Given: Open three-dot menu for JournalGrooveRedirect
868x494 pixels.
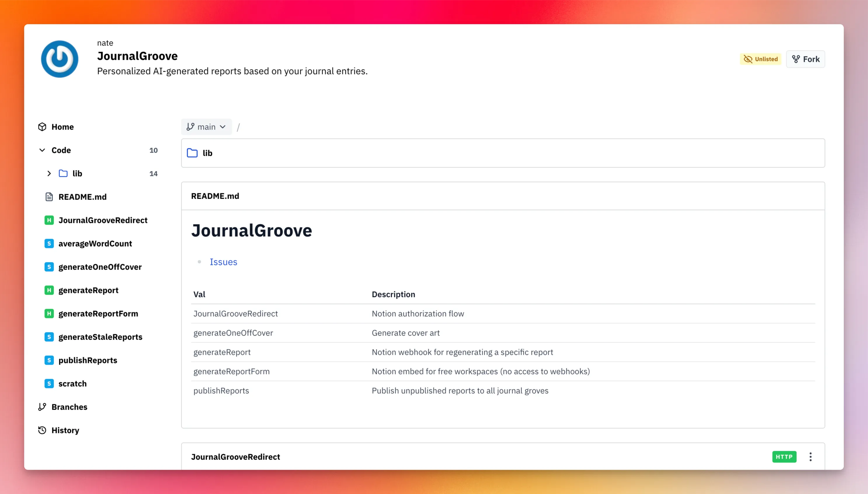Looking at the screenshot, I should click(810, 457).
